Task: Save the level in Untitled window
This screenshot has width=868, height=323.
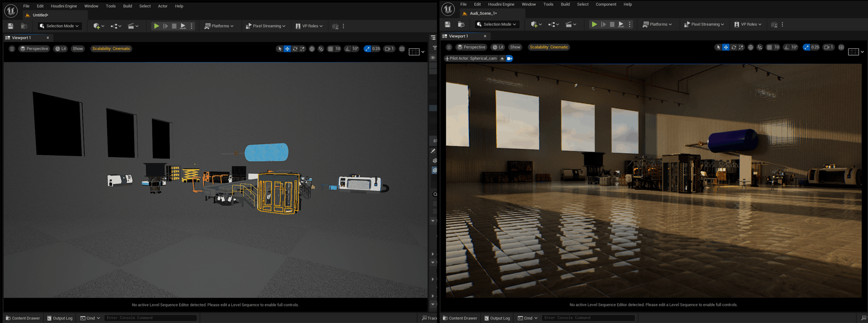Action: point(11,26)
